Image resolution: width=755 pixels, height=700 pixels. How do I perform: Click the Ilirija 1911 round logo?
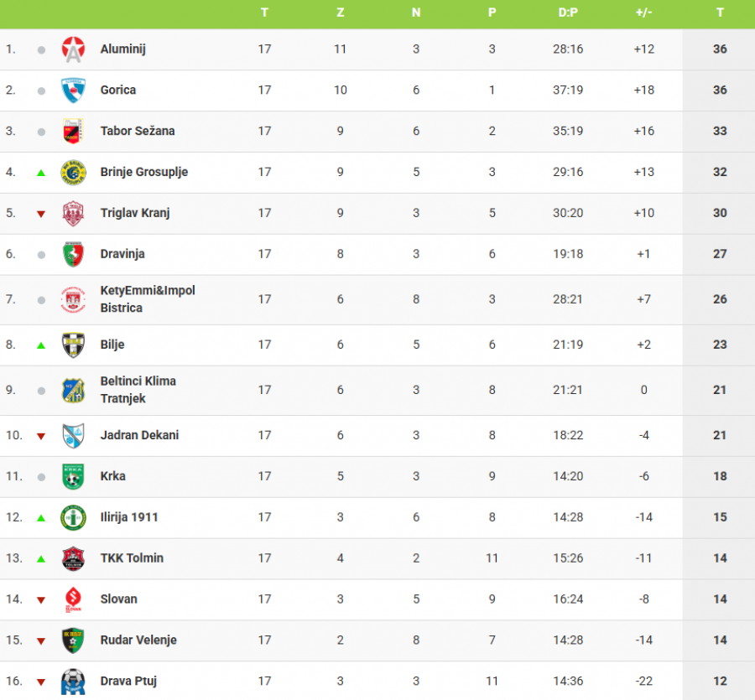(x=73, y=517)
